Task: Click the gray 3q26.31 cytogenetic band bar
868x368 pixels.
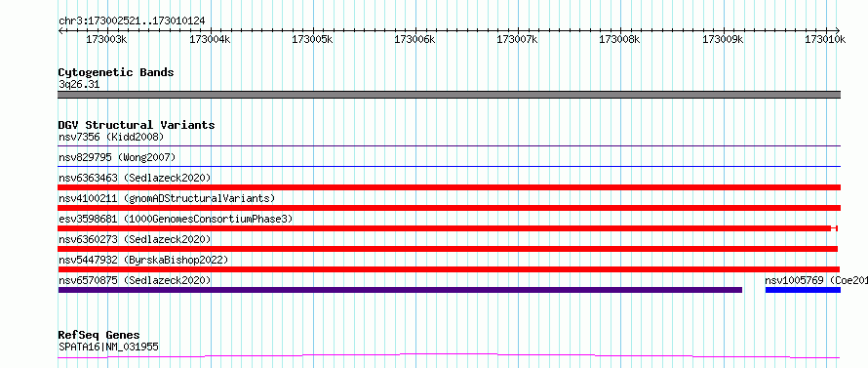Action: pos(449,95)
